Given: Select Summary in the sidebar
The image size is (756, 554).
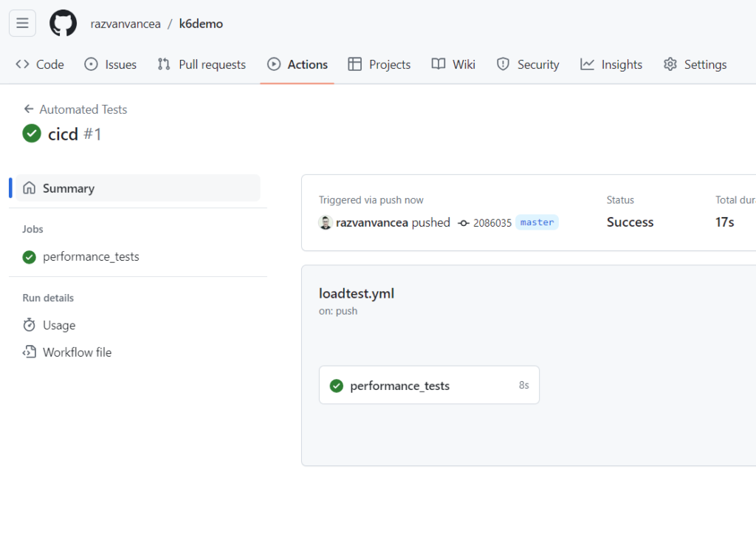Looking at the screenshot, I should pos(138,188).
